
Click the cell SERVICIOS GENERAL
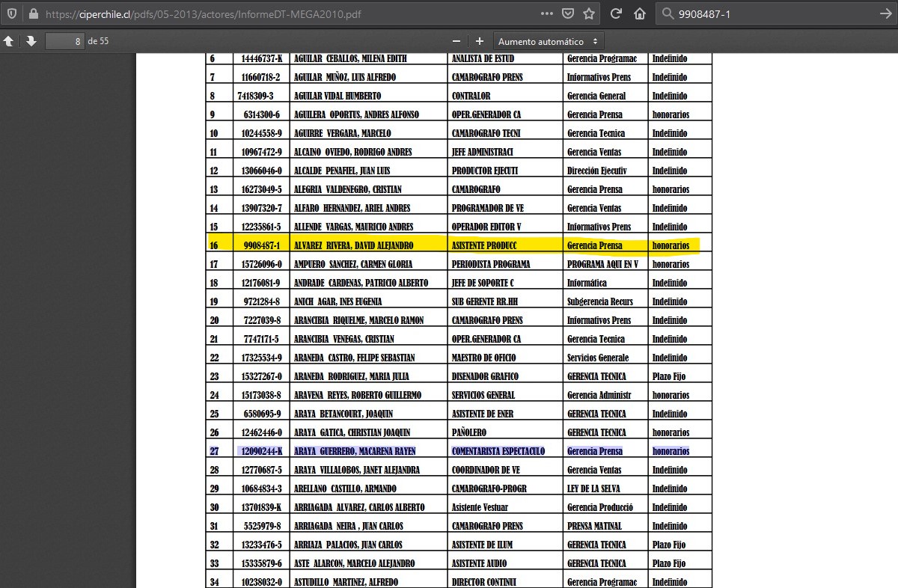(x=483, y=395)
